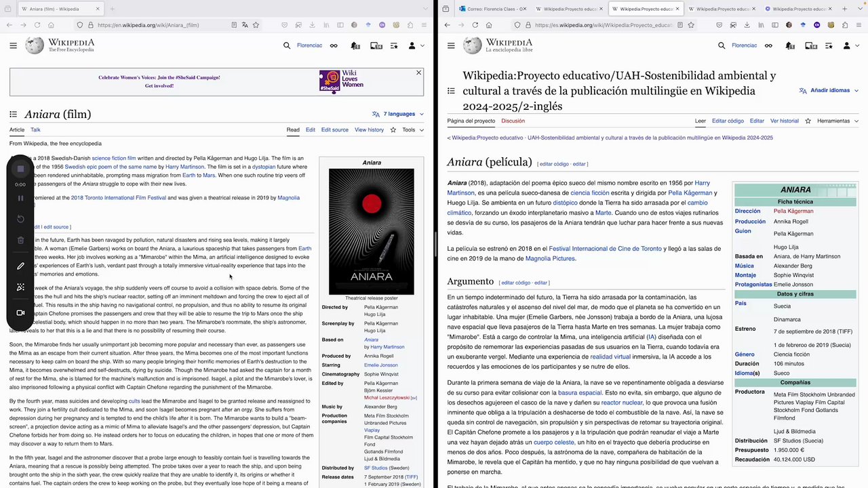The width and height of the screenshot is (868, 488).
Task: Add Aniara (film) to watchlist with the star
Action: 393,129
